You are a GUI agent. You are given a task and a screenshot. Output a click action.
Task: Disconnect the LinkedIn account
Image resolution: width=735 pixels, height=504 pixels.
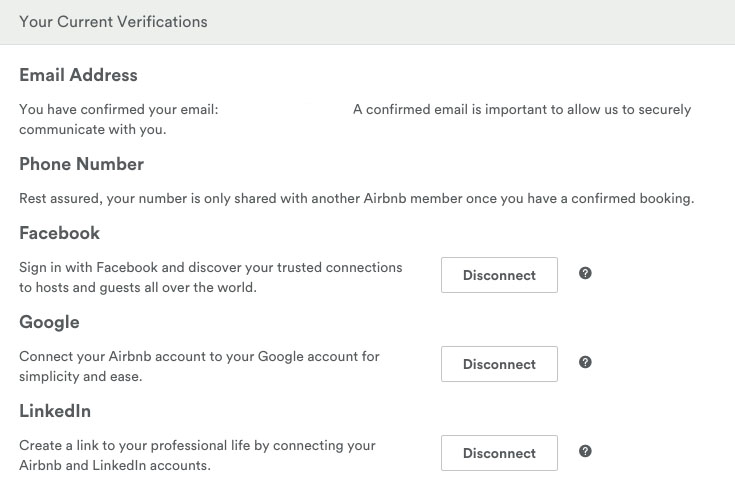[499, 453]
